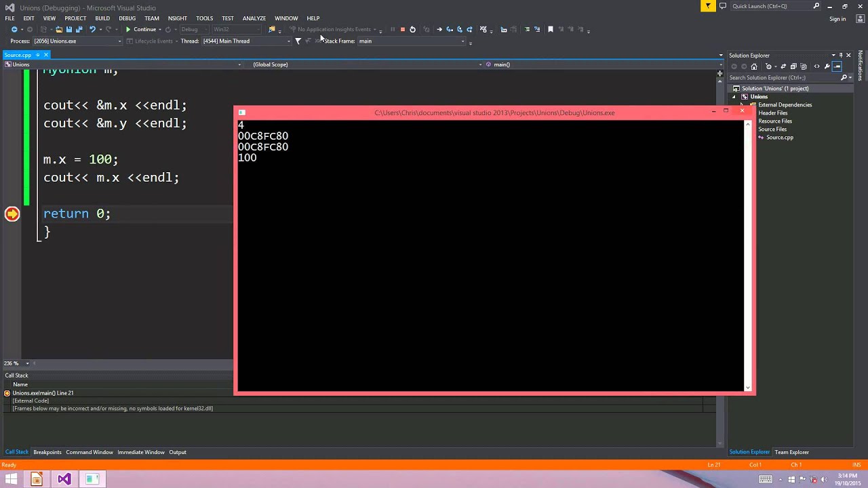Click the breakpoint marker beside return 0
868x488 pixels.
tap(12, 214)
